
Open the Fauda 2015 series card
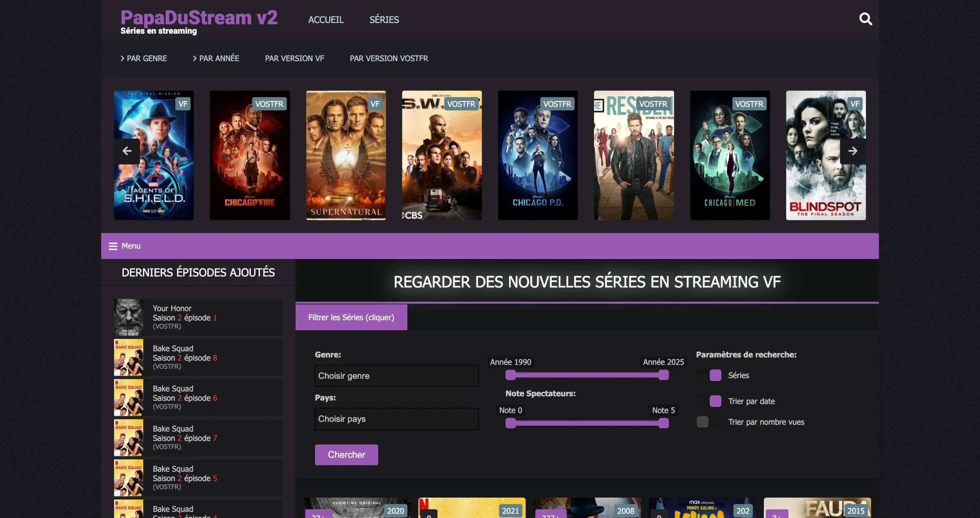click(817, 508)
